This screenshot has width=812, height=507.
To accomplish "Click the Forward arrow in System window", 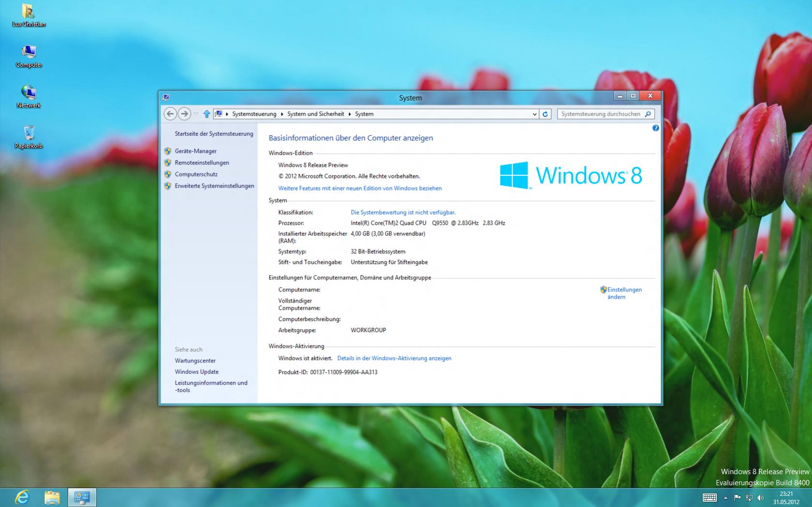I will click(x=184, y=114).
